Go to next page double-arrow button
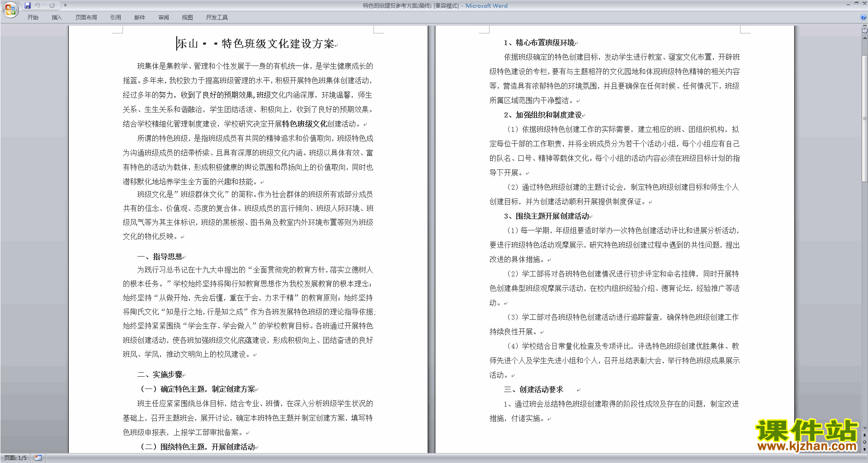 coord(864,449)
